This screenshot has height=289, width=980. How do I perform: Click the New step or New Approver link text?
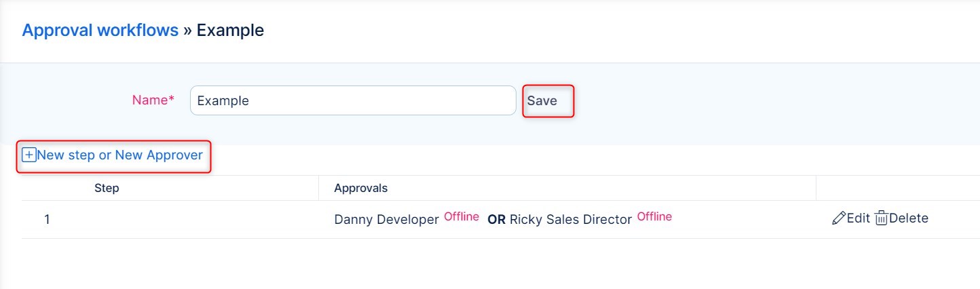(x=120, y=155)
